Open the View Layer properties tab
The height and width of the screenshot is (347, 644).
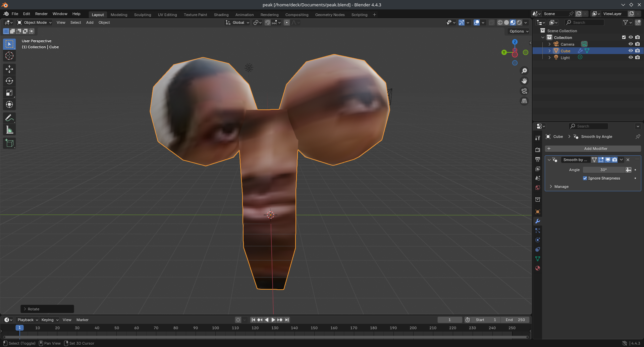point(538,168)
